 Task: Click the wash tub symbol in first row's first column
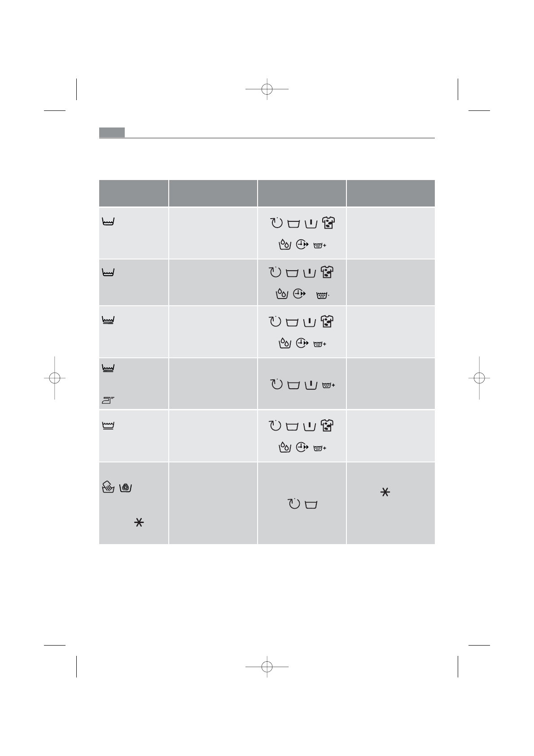pos(109,222)
